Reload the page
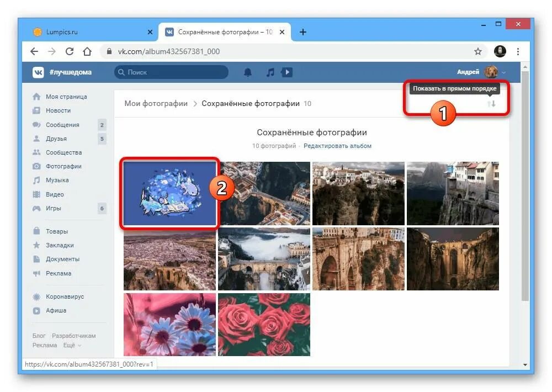 pyautogui.click(x=70, y=51)
